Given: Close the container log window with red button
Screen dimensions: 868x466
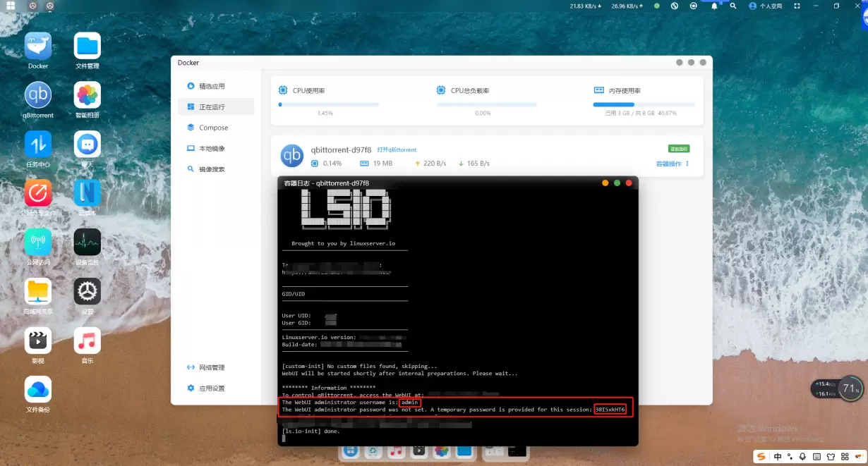Looking at the screenshot, I should click(629, 183).
